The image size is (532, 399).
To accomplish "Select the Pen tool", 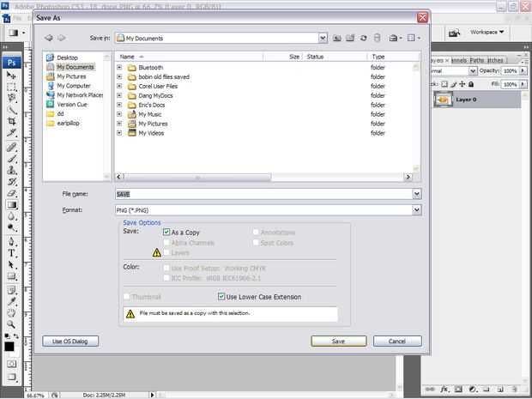I will tap(11, 242).
